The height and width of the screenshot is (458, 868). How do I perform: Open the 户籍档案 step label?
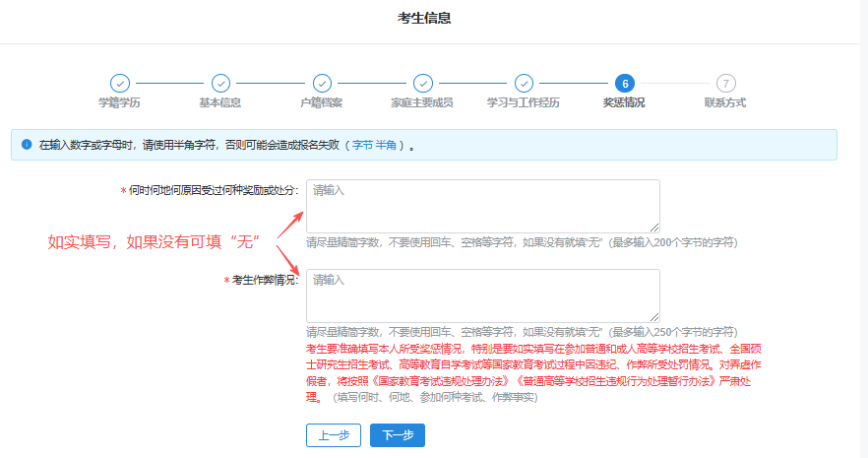322,102
